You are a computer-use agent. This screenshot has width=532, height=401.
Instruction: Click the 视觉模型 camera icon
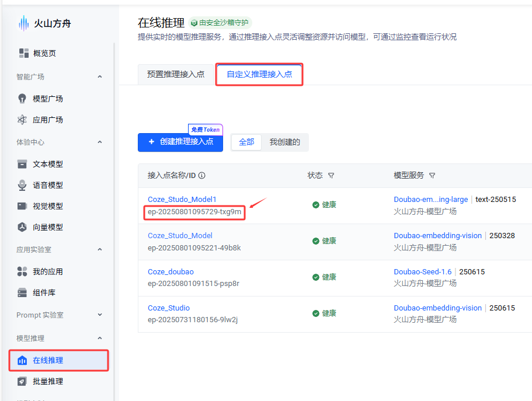tap(22, 206)
